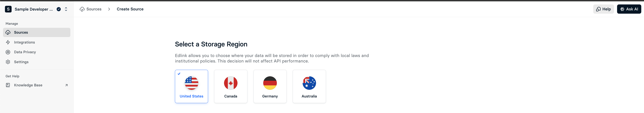
Task: Click the Knowledge Base book icon
Action: (x=8, y=85)
